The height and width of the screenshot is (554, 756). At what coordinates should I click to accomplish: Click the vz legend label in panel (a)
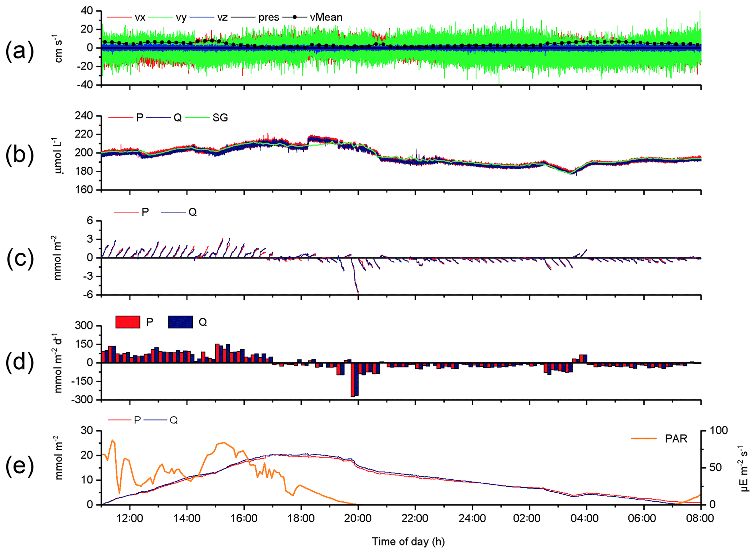tap(222, 17)
